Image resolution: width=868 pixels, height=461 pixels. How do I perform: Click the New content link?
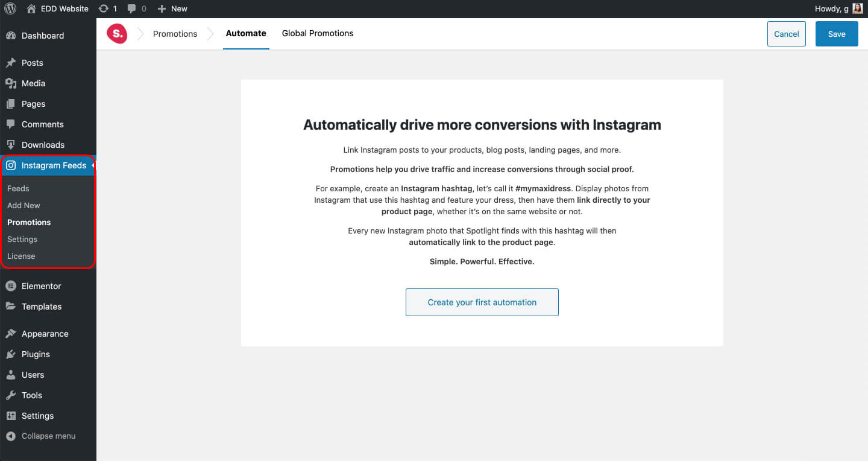tap(179, 8)
